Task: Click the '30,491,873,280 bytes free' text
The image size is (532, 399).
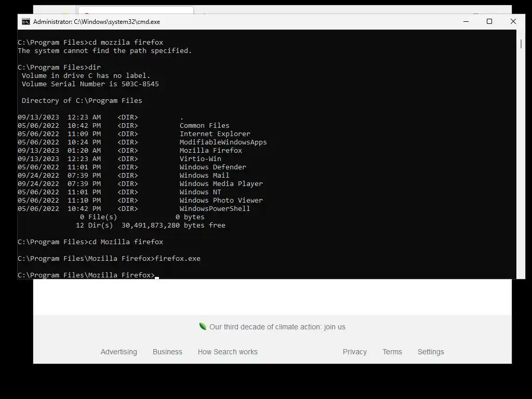Action: pyautogui.click(x=174, y=225)
